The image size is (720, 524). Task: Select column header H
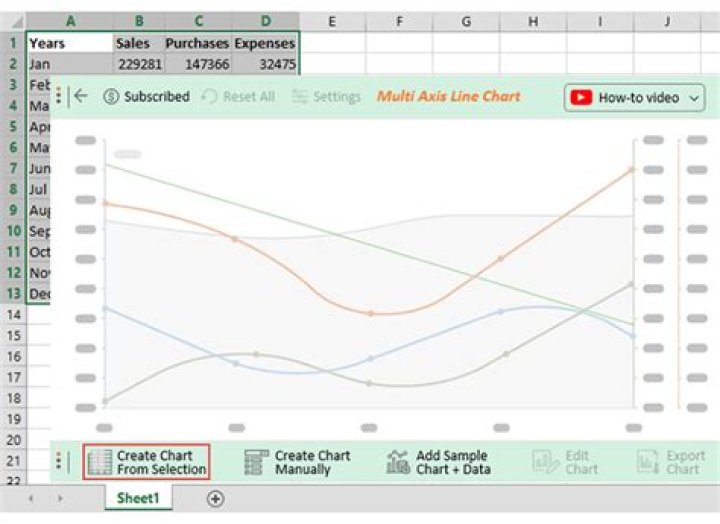point(533,21)
